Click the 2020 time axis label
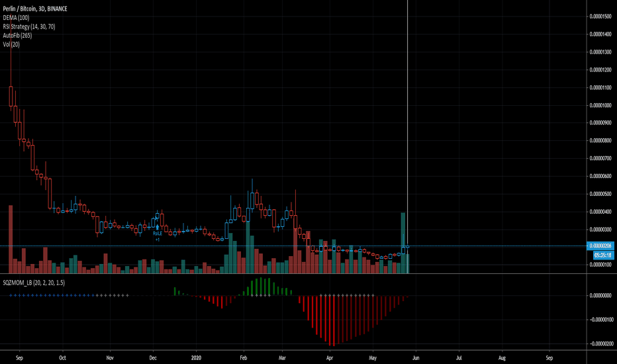Screen dimensions: 617x364 coord(196,357)
